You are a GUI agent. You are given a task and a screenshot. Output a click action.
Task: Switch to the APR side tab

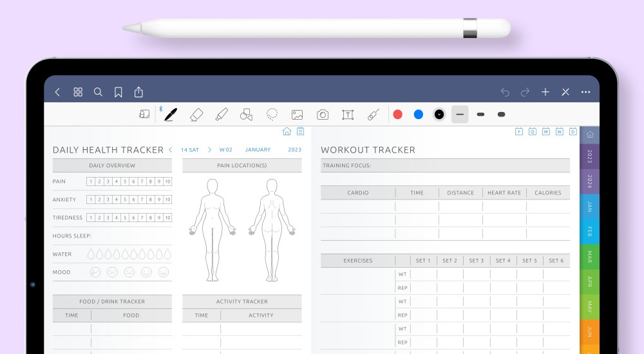pyautogui.click(x=590, y=282)
